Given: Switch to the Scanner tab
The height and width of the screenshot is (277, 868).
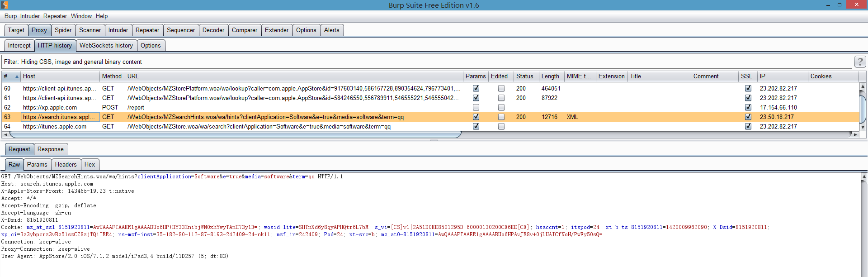Looking at the screenshot, I should 90,30.
